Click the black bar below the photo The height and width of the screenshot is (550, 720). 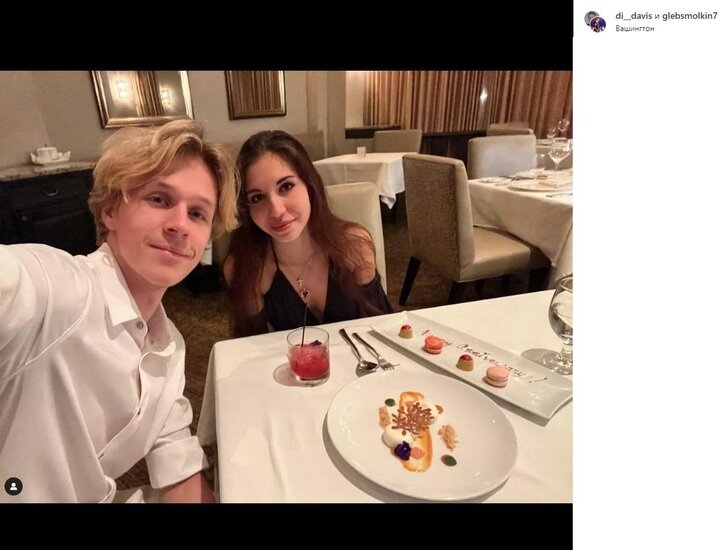[286, 526]
